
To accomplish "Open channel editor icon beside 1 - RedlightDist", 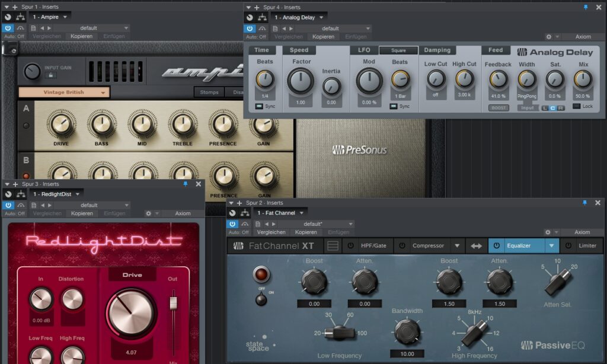I will (x=8, y=194).
